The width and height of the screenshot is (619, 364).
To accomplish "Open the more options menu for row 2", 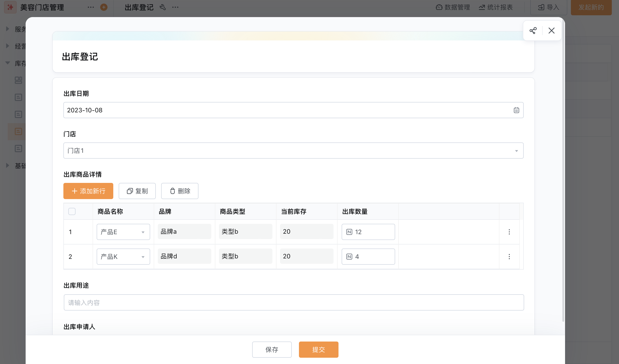I will (x=509, y=256).
